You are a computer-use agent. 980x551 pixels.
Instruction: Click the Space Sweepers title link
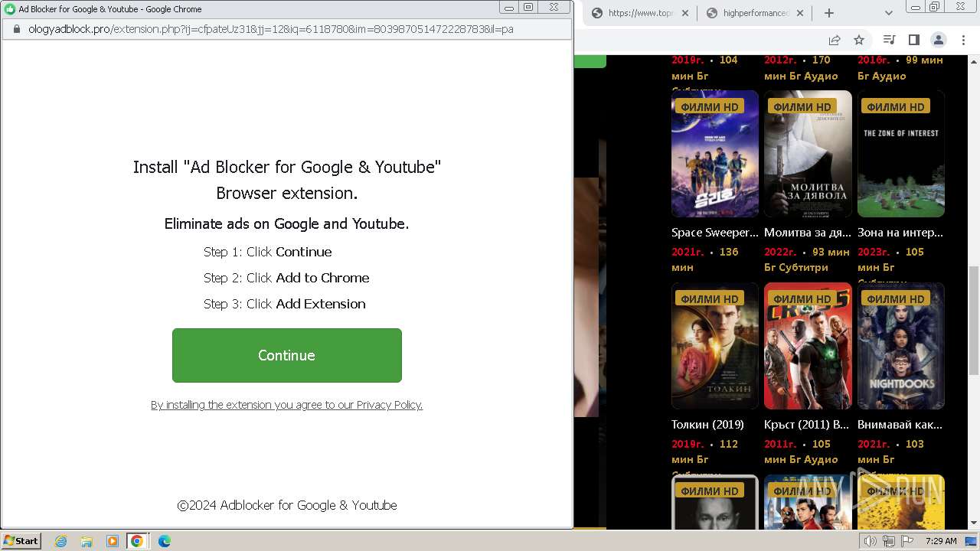715,233
